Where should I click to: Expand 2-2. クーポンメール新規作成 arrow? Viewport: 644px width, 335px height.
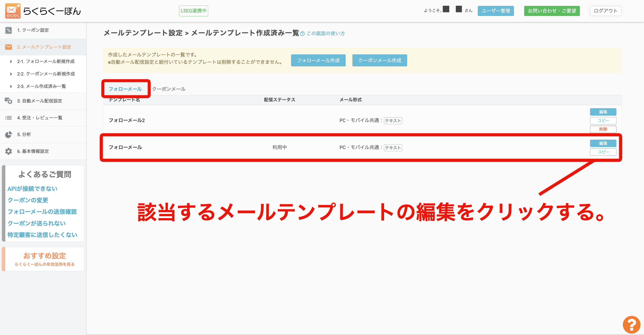click(11, 74)
